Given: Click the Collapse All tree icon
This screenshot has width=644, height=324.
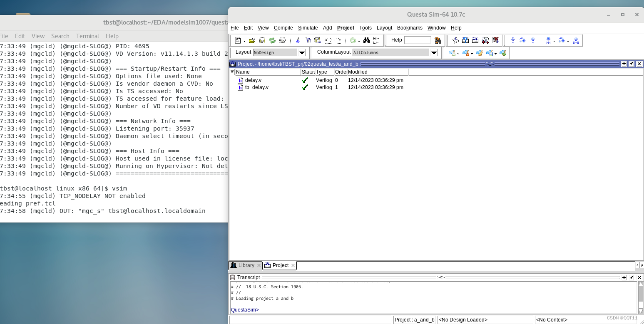Looking at the screenshot, I should click(x=376, y=40).
